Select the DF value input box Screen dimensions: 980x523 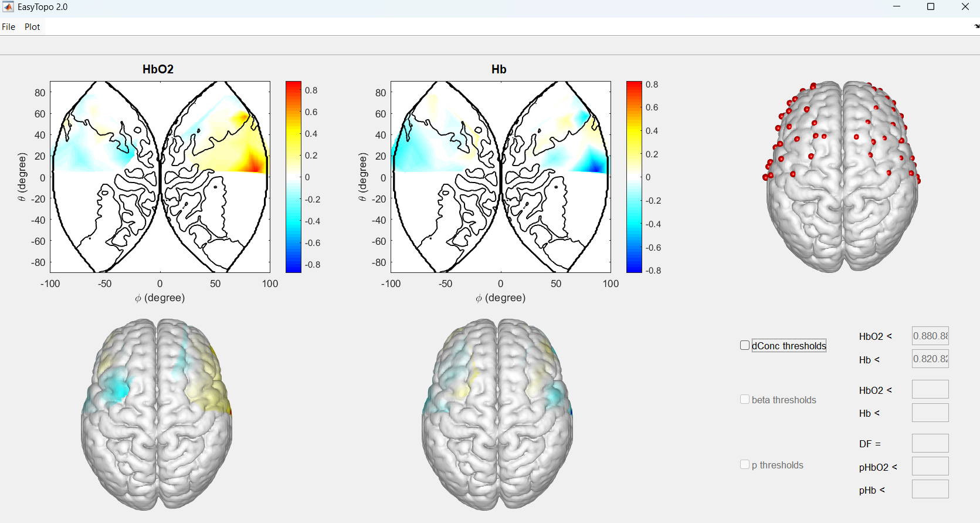click(930, 444)
